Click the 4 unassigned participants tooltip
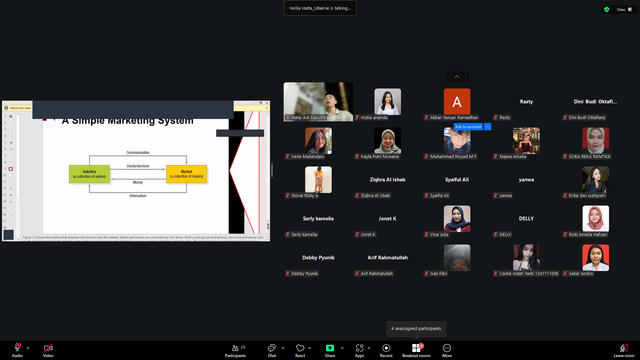The height and width of the screenshot is (360, 640). pyautogui.click(x=416, y=329)
